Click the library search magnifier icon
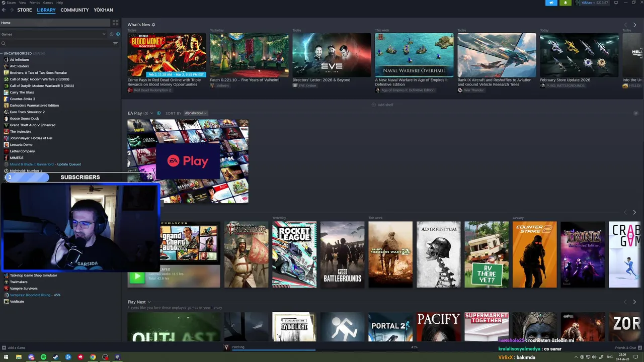644x362 pixels. pyautogui.click(x=4, y=44)
